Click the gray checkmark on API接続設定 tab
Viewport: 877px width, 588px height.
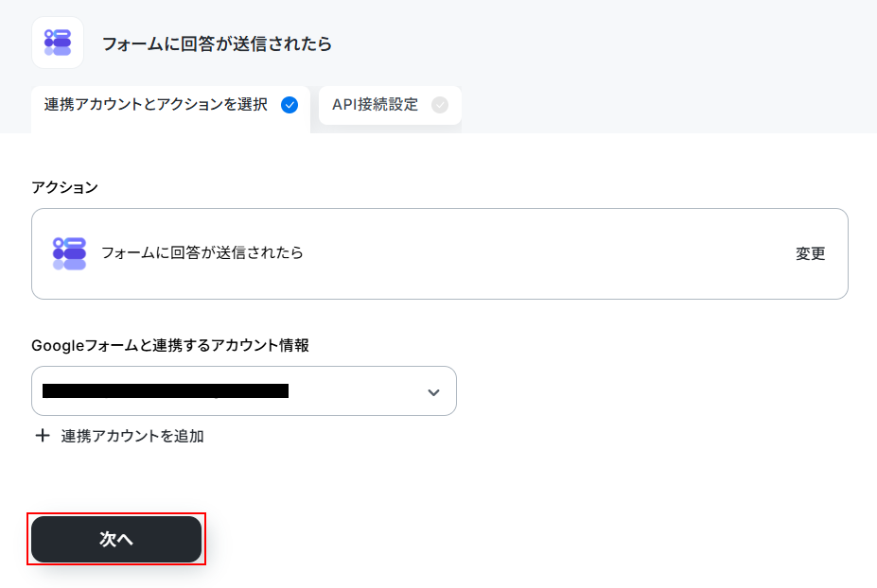click(440, 105)
